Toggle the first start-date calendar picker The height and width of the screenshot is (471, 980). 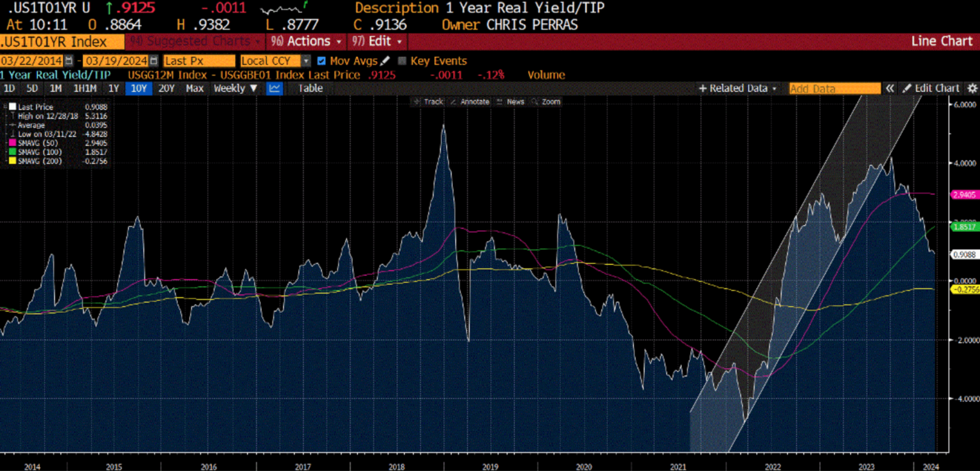tap(68, 61)
